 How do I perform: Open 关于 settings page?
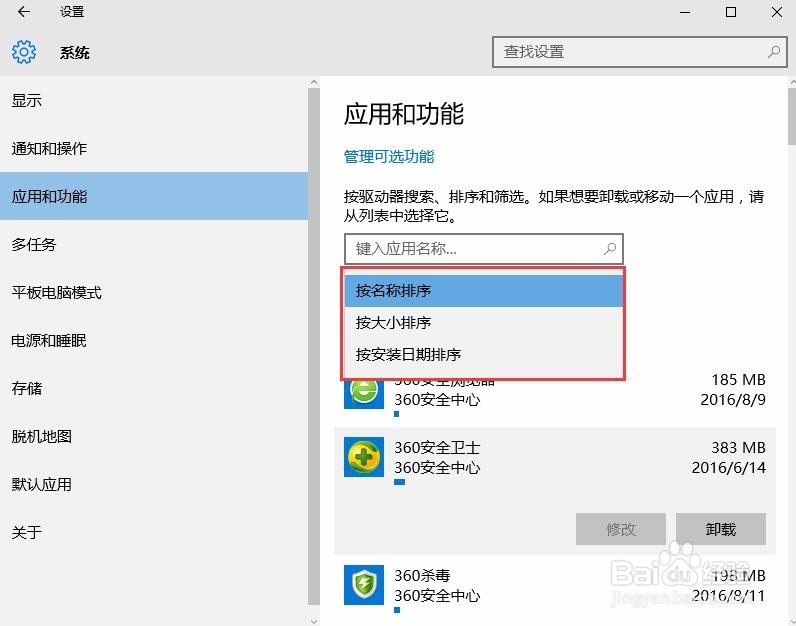[154, 532]
